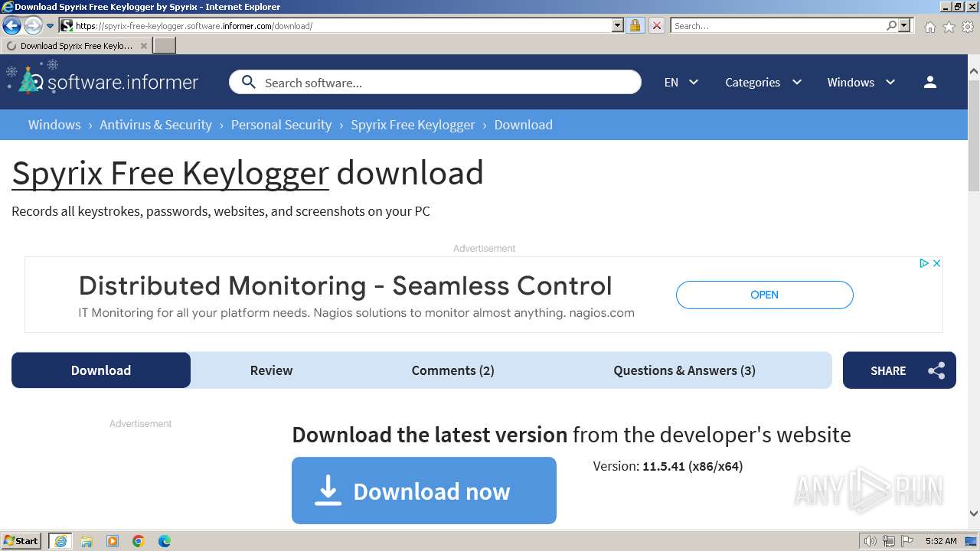Click the download arrow icon
The width and height of the screenshot is (980, 551).
point(328,491)
